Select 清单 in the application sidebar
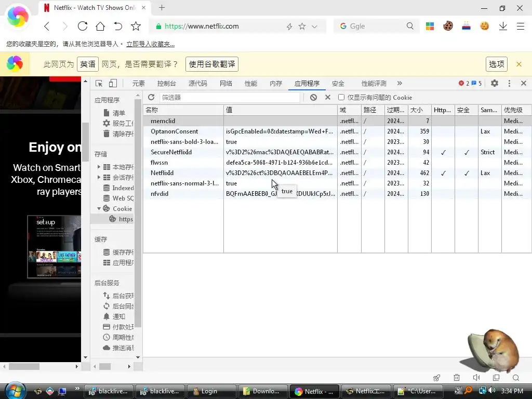The width and height of the screenshot is (532, 399). coord(118,113)
